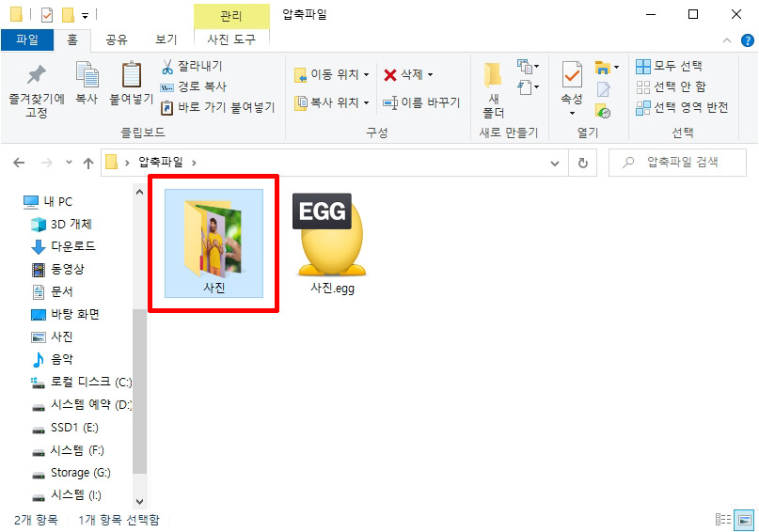759x532 pixels.
Task: Click the History icon in 열기 group
Action: (603, 111)
